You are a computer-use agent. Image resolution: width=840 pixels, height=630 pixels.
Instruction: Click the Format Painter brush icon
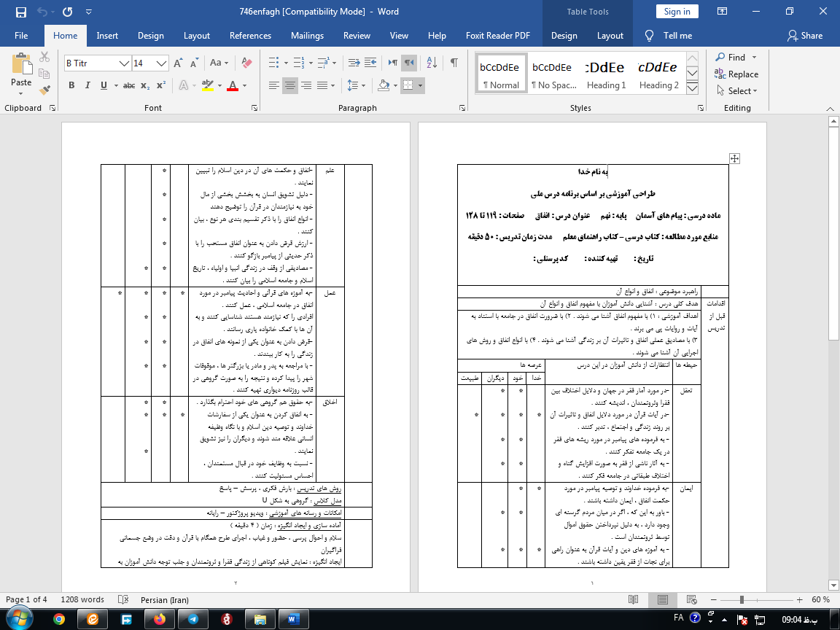coord(44,90)
